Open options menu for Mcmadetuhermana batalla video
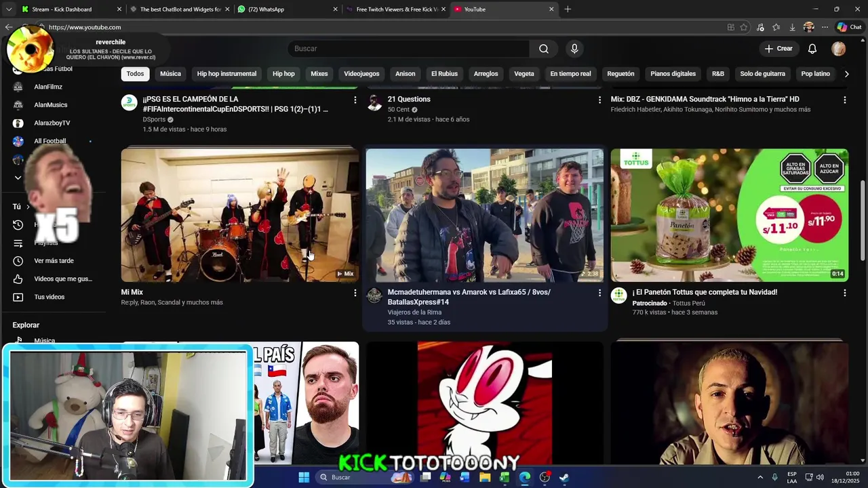 coord(599,293)
